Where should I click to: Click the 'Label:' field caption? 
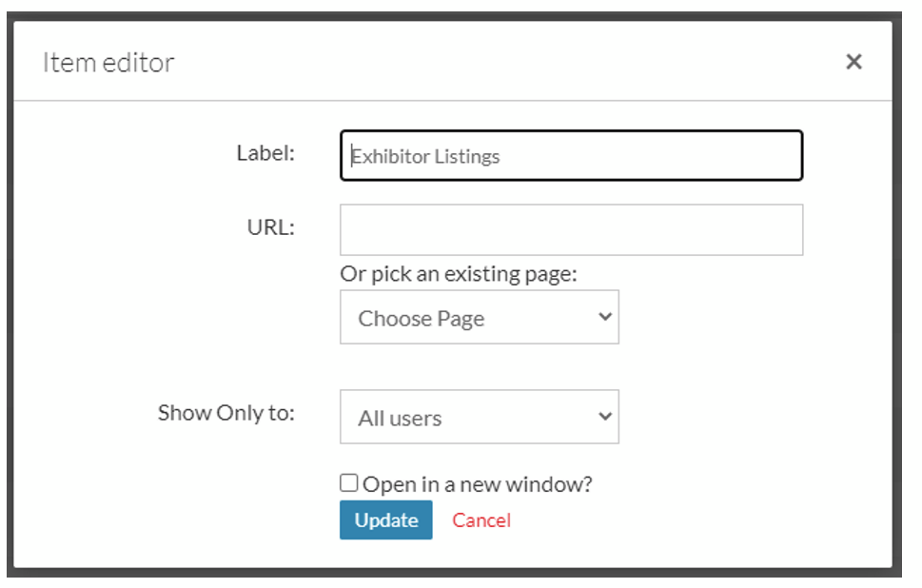coord(265,153)
